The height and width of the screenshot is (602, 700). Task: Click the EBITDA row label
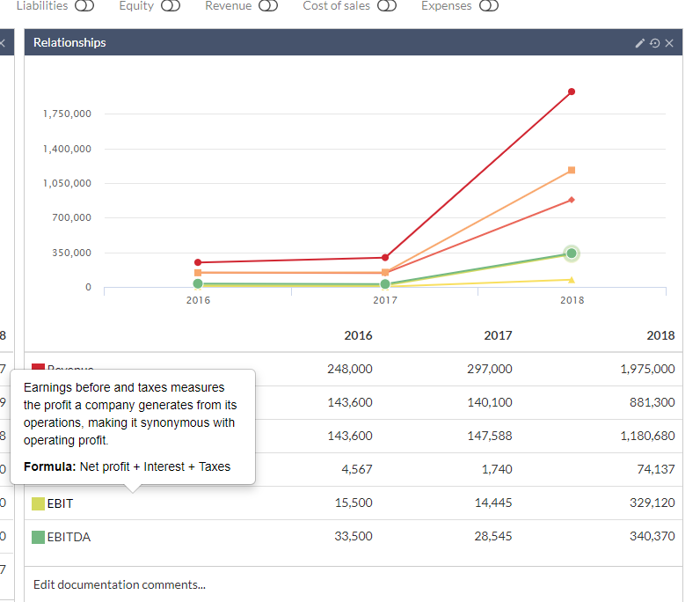[69, 537]
